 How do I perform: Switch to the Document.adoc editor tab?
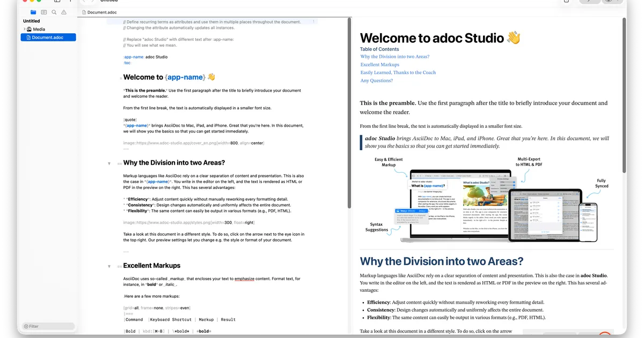point(99,12)
